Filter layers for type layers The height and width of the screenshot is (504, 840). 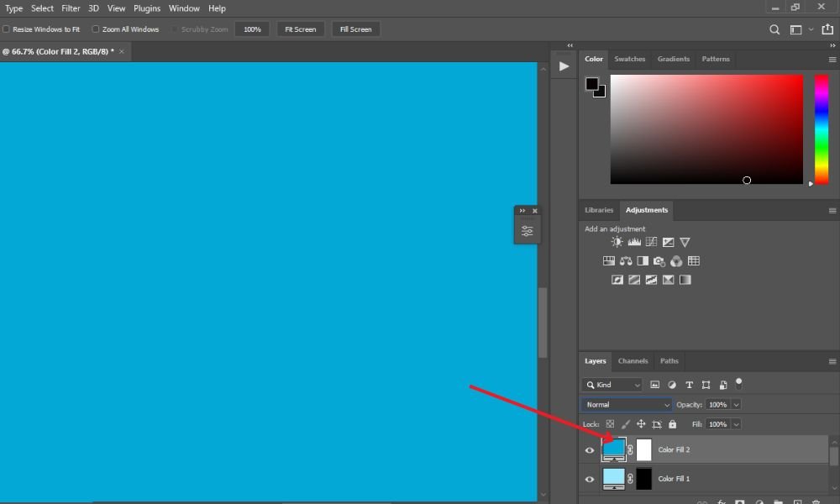(x=689, y=385)
